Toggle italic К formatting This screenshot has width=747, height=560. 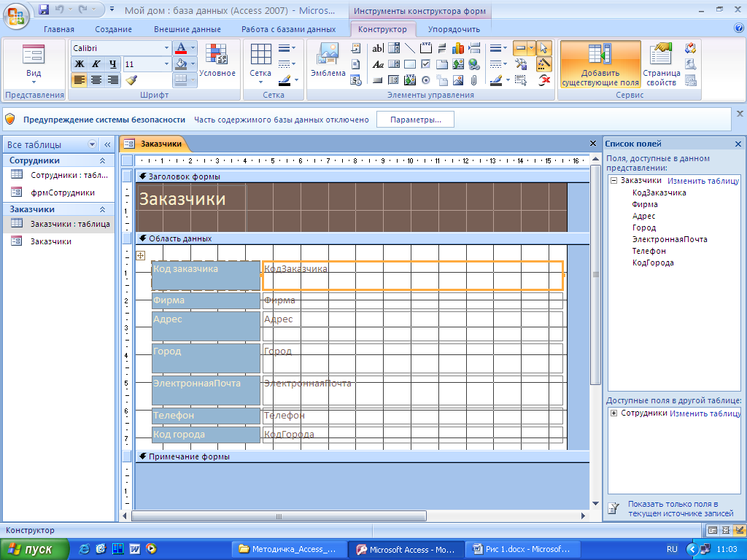coord(96,64)
